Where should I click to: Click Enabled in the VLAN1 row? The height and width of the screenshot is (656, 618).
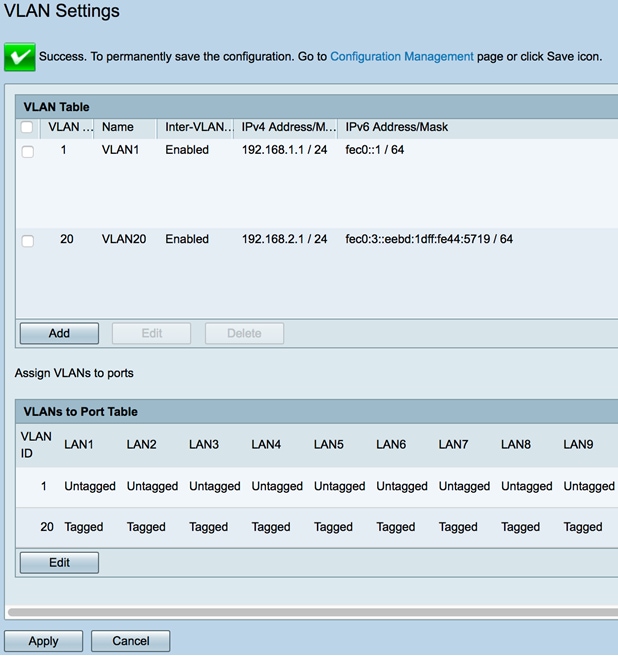187,150
